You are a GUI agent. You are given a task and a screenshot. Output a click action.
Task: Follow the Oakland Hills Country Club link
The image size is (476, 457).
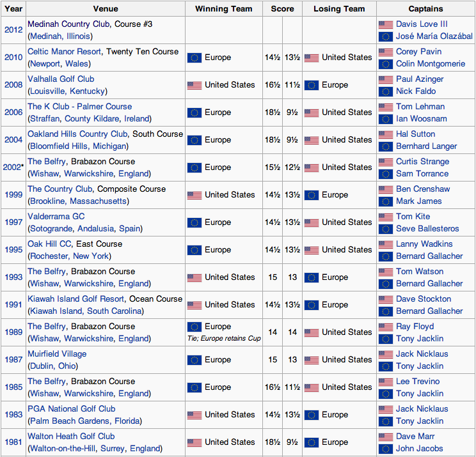point(77,134)
